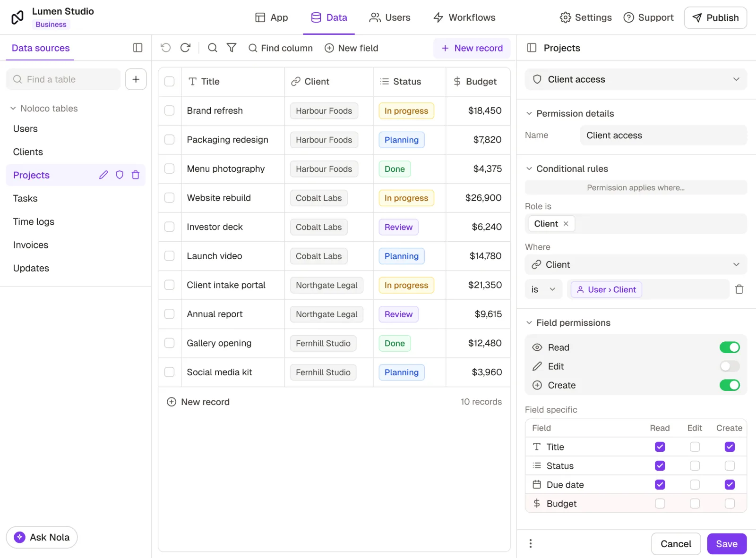Image resolution: width=756 pixels, height=558 pixels.
Task: Turn off the Create permission toggle
Action: (x=730, y=385)
